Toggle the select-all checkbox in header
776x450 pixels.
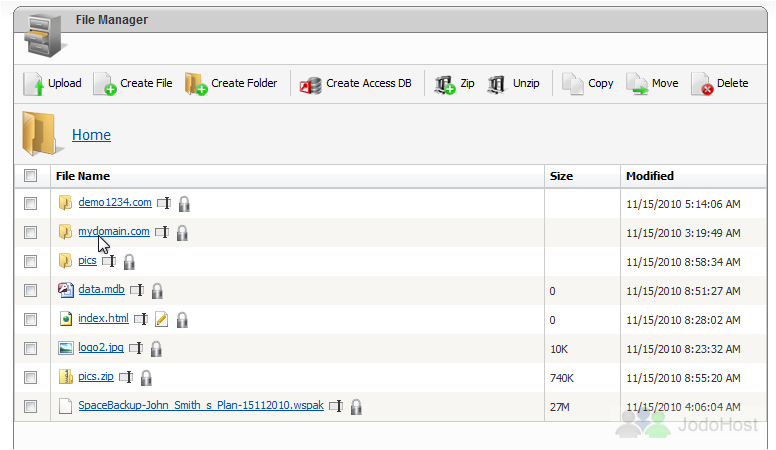[31, 176]
